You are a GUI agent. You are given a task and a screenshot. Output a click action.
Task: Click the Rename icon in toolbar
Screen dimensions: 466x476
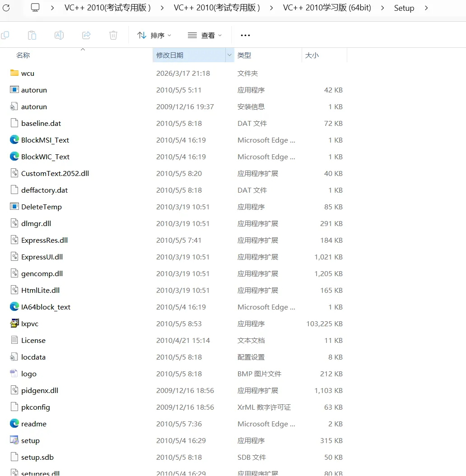click(x=59, y=35)
